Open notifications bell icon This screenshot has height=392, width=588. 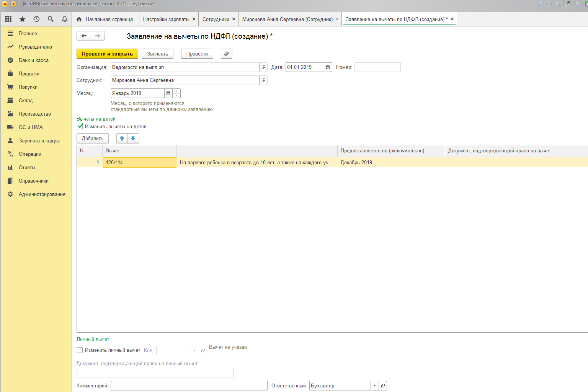[x=65, y=19]
